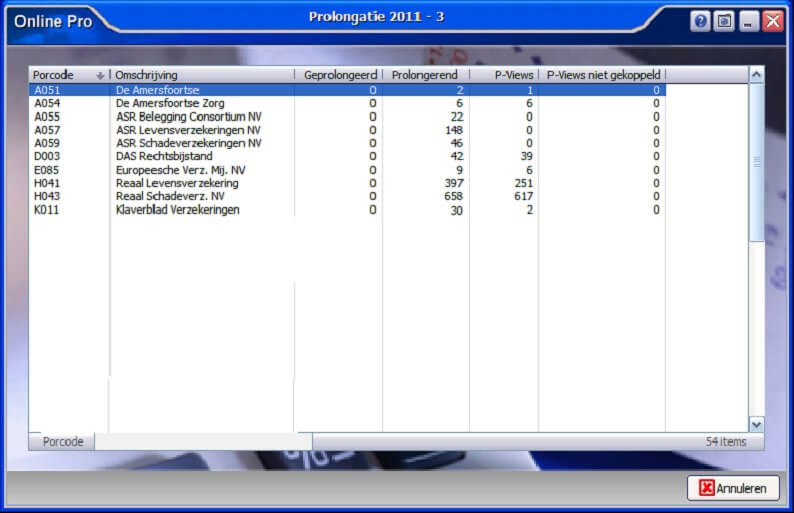The width and height of the screenshot is (794, 513).
Task: Minimize the Prolongatie window
Action: [x=748, y=21]
